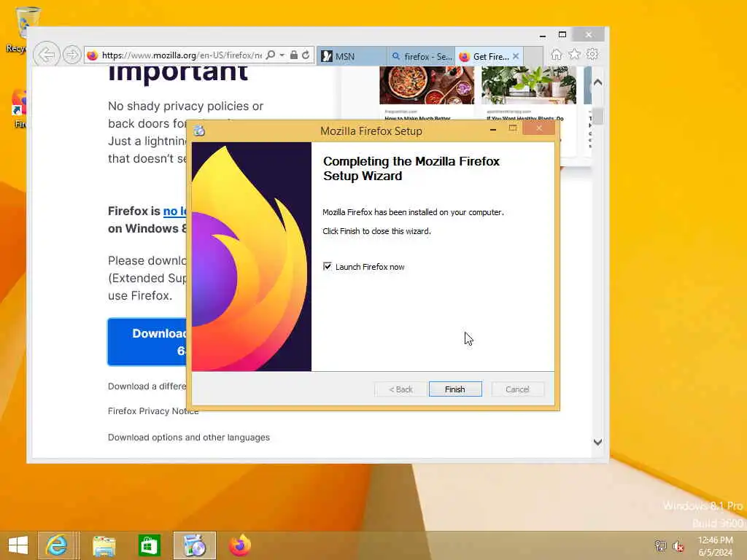Click the scroll up arrow in browser
The height and width of the screenshot is (560, 747).
point(598,82)
